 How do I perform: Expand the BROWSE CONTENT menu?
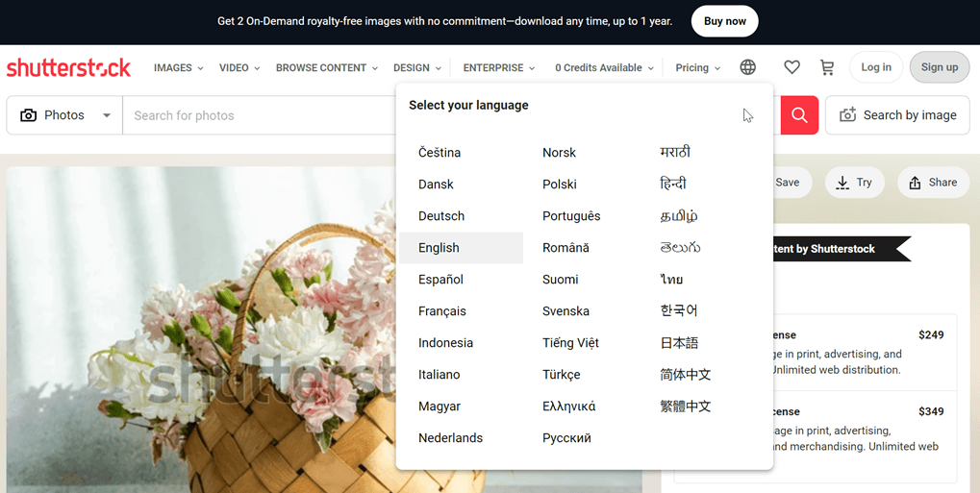point(327,67)
